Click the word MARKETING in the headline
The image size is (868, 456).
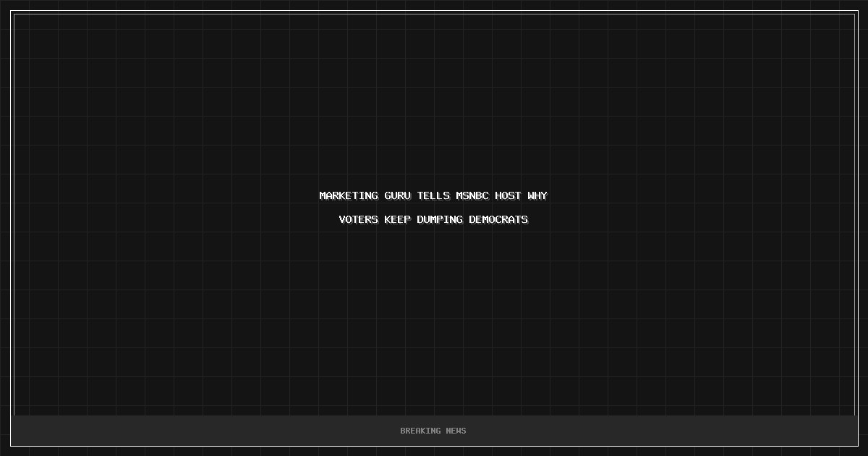349,195
